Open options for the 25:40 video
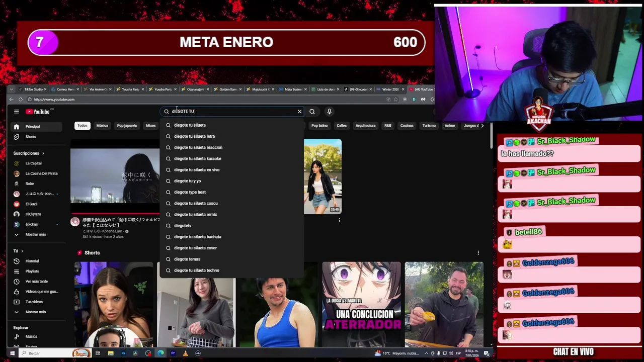Viewport: 644px width, 362px height. point(339,220)
